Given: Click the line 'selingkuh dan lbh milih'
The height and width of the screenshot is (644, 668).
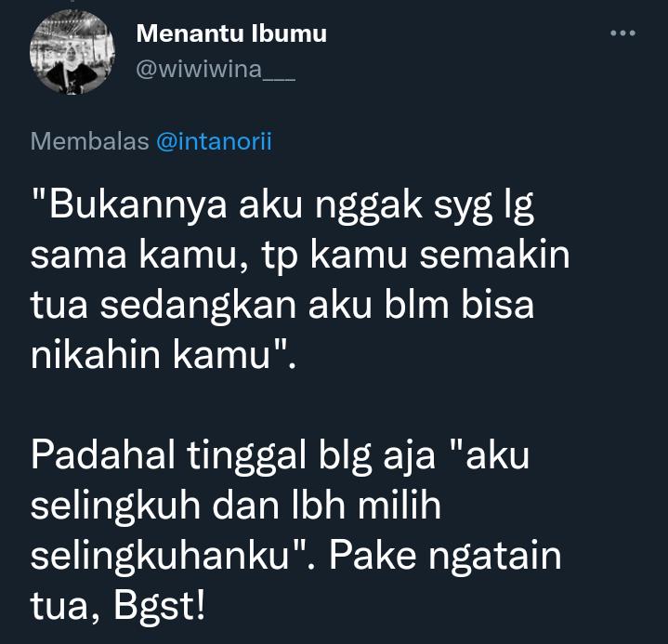Looking at the screenshot, I should [x=236, y=506].
